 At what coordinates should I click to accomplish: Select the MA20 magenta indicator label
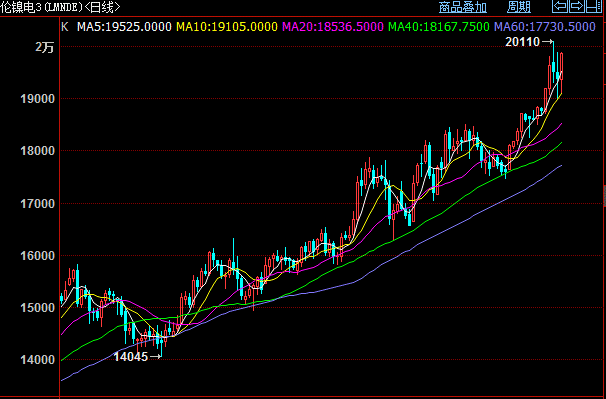[333, 27]
